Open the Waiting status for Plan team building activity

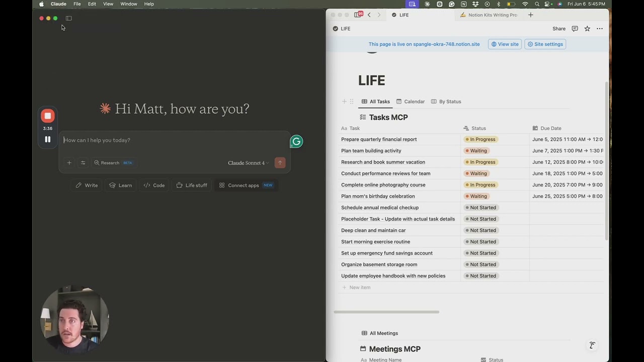[476, 151]
